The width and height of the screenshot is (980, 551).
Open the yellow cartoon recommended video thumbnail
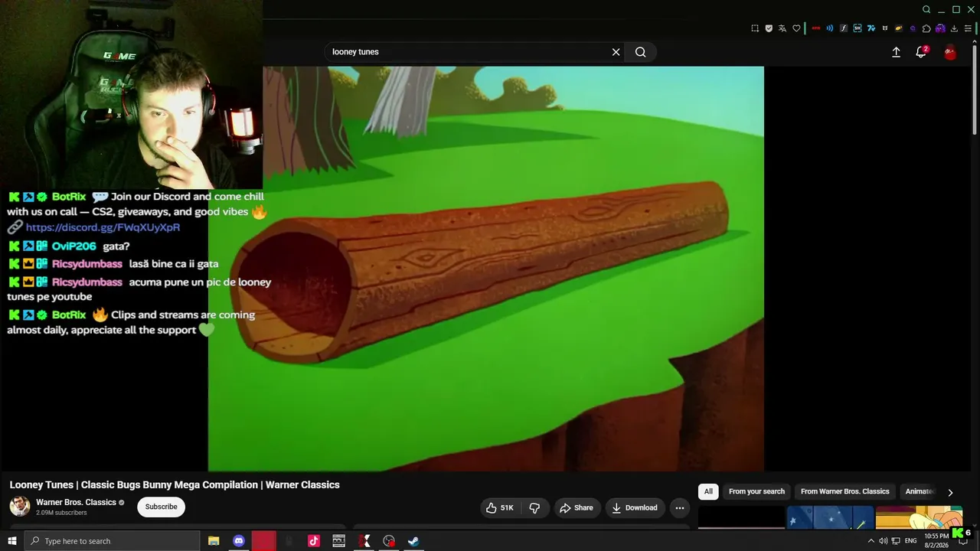tap(919, 517)
